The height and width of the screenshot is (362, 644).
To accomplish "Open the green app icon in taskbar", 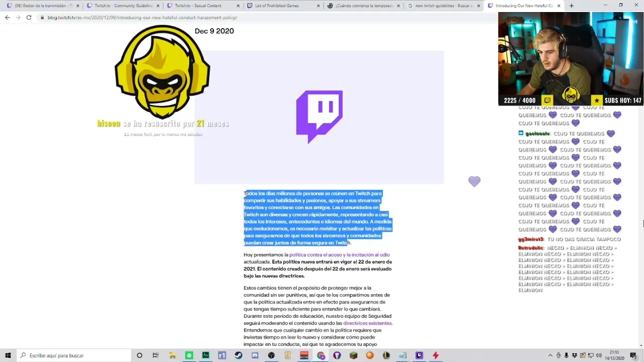I will coord(189,355).
